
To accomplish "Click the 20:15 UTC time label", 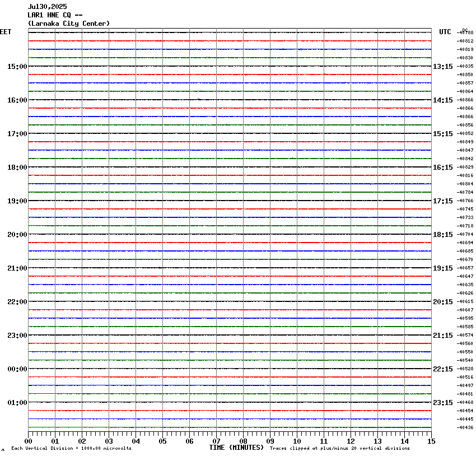I will click(x=442, y=302).
